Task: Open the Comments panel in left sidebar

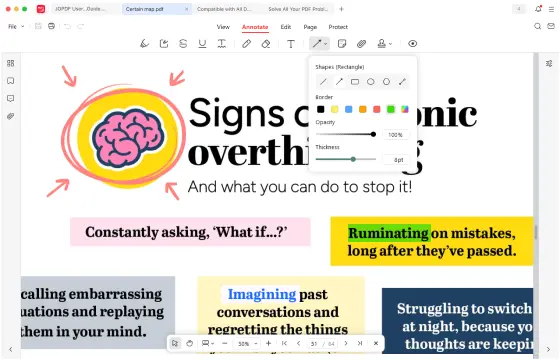Action: 11,98
